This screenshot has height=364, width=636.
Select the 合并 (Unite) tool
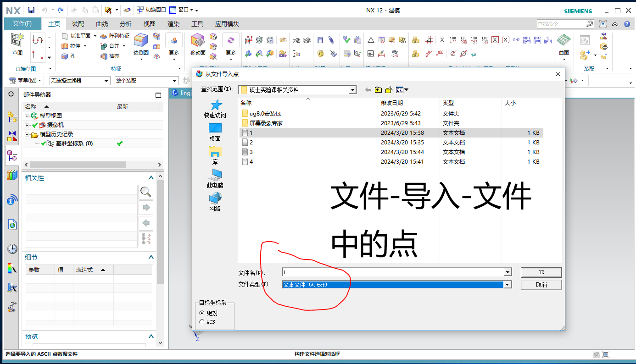pyautogui.click(x=110, y=46)
